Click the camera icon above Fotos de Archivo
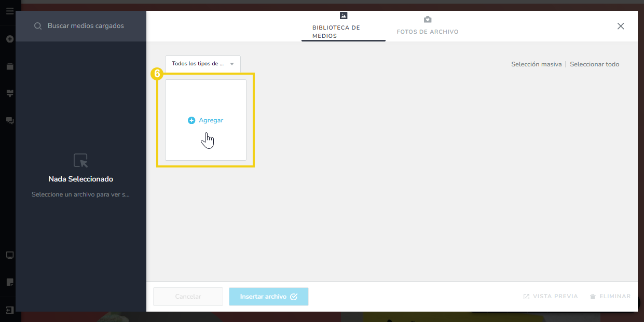Image resolution: width=644 pixels, height=322 pixels. (428, 20)
